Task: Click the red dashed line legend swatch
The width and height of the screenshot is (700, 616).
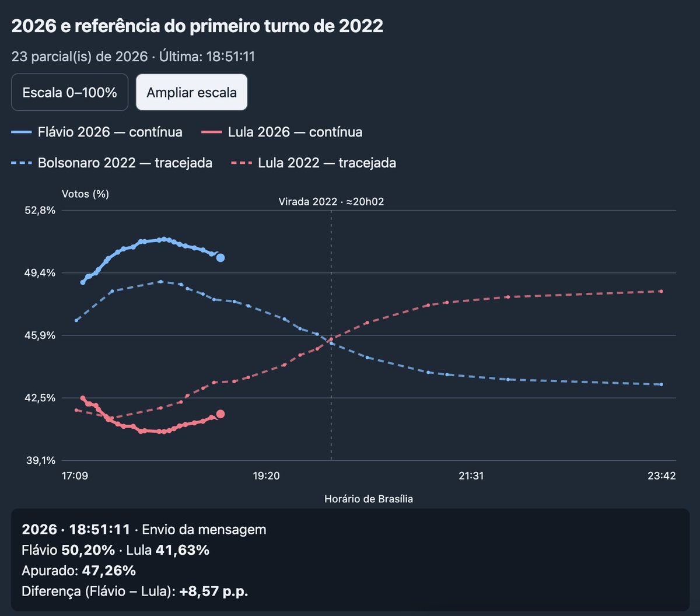Action: [241, 163]
